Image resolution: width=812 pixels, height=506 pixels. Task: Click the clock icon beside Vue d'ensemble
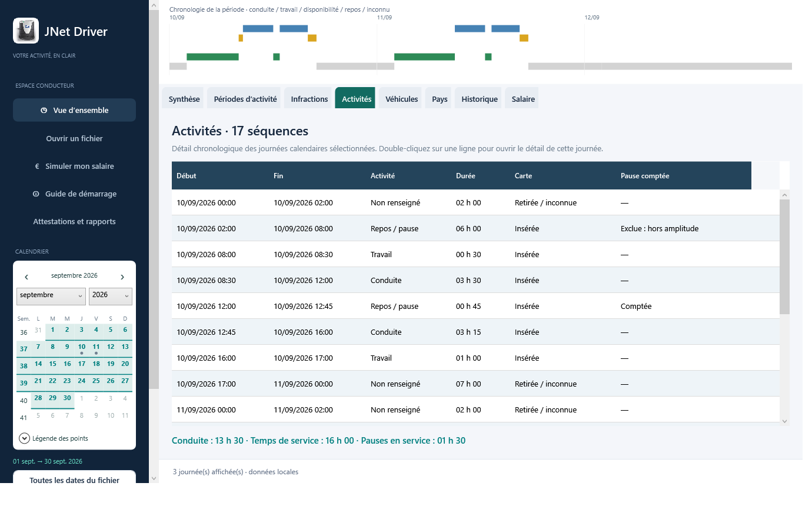(44, 111)
